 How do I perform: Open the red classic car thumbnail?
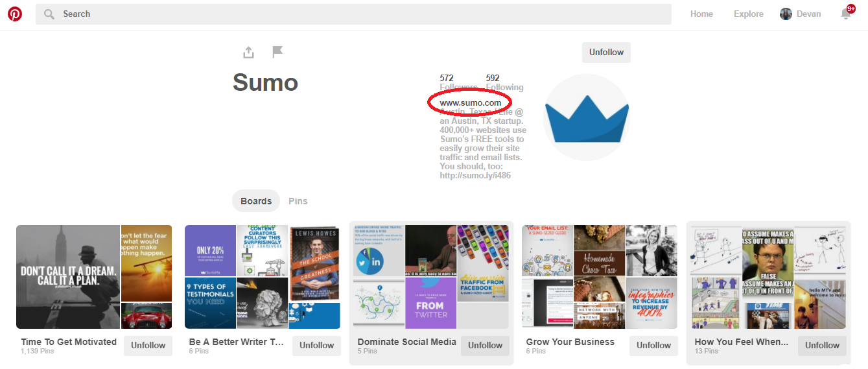click(147, 316)
